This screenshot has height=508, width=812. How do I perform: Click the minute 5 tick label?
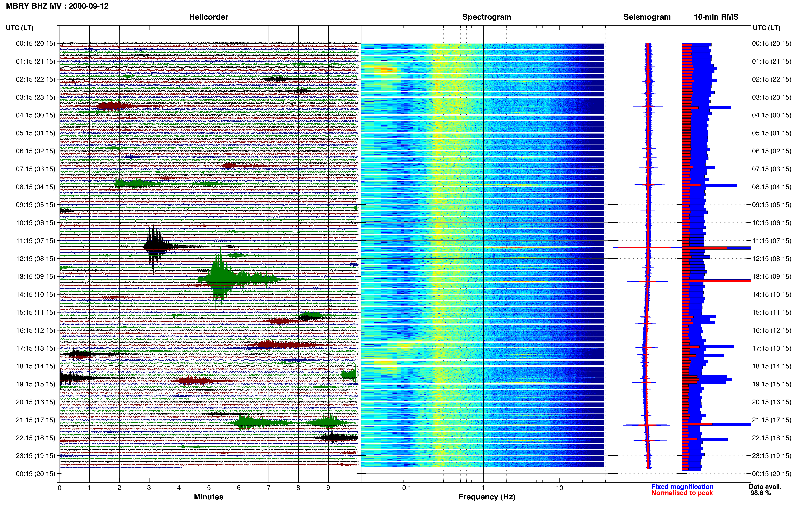click(209, 488)
